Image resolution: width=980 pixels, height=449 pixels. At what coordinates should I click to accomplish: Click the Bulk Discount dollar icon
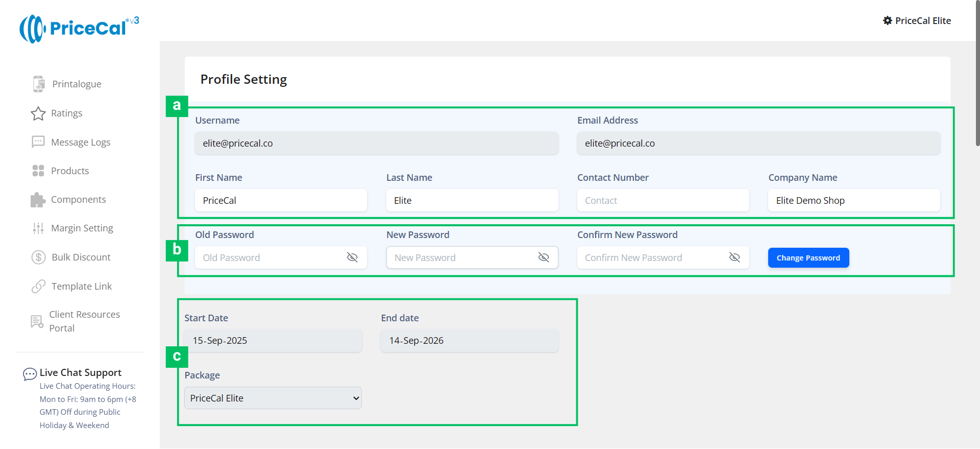click(x=39, y=257)
